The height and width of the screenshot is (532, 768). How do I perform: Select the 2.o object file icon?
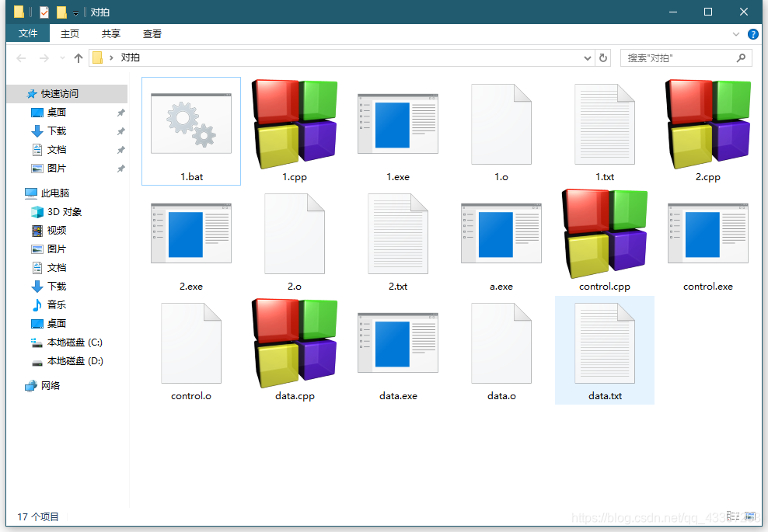pos(295,234)
